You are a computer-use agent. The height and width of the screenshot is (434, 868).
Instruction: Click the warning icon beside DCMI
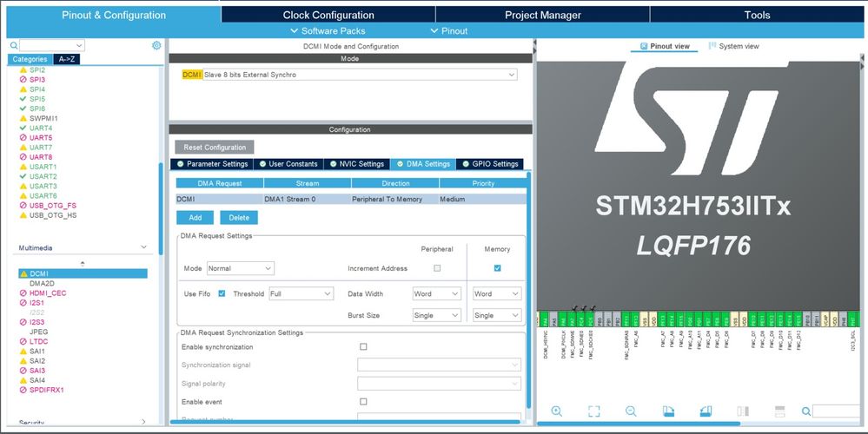coord(23,273)
